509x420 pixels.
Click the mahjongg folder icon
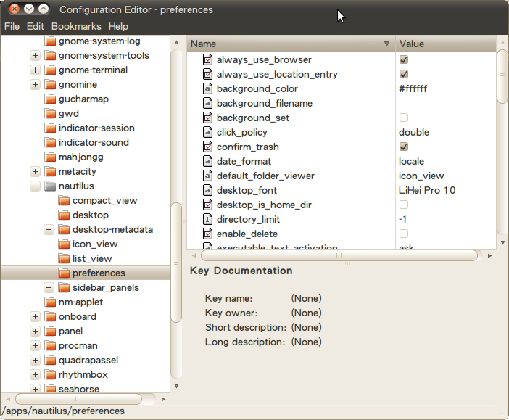pyautogui.click(x=50, y=157)
